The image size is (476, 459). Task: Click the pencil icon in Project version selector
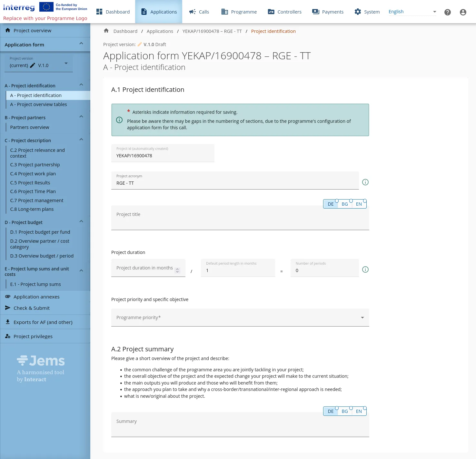point(33,65)
